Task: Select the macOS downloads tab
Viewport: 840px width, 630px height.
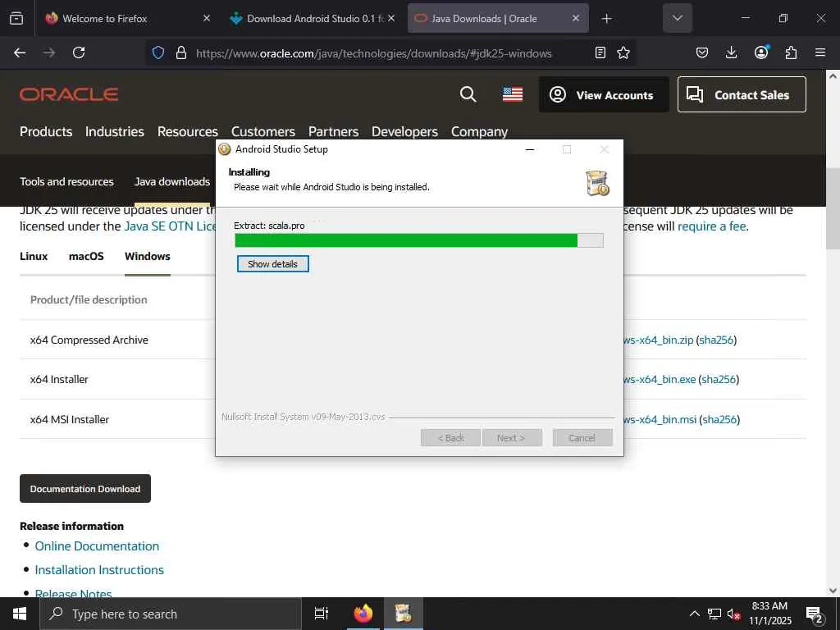Action: [86, 256]
